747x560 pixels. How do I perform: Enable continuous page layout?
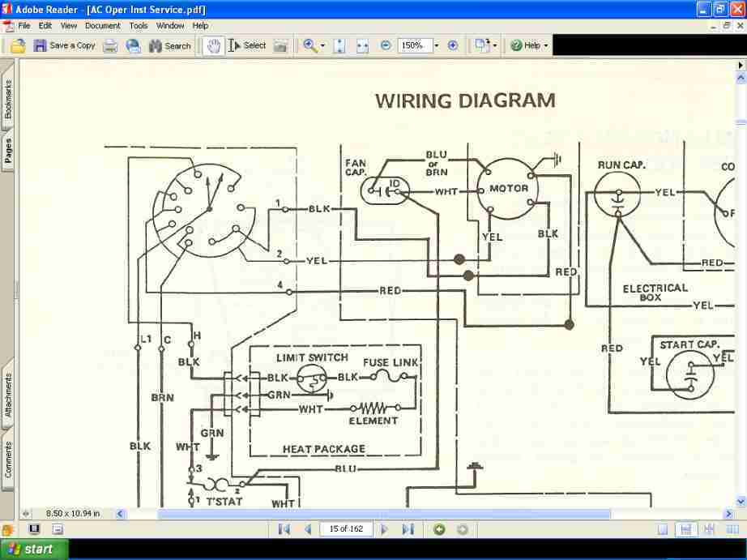pos(685,529)
